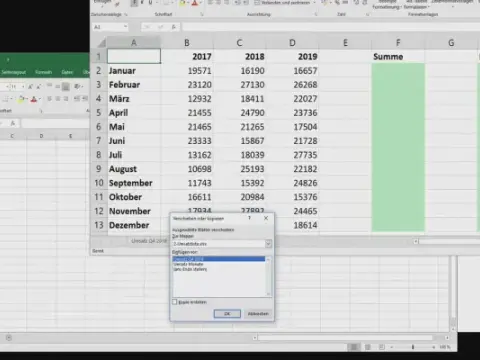Click the Name Box showing A1

pyautogui.click(x=107, y=27)
